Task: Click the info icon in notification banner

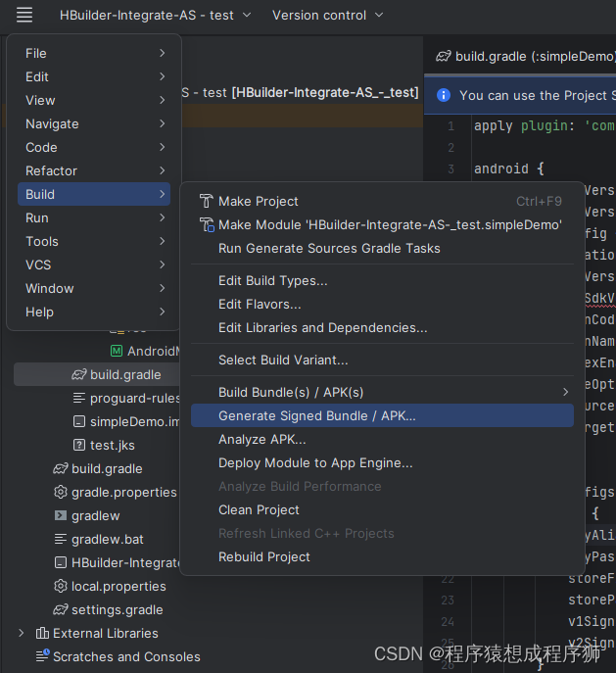Action: pos(443,95)
